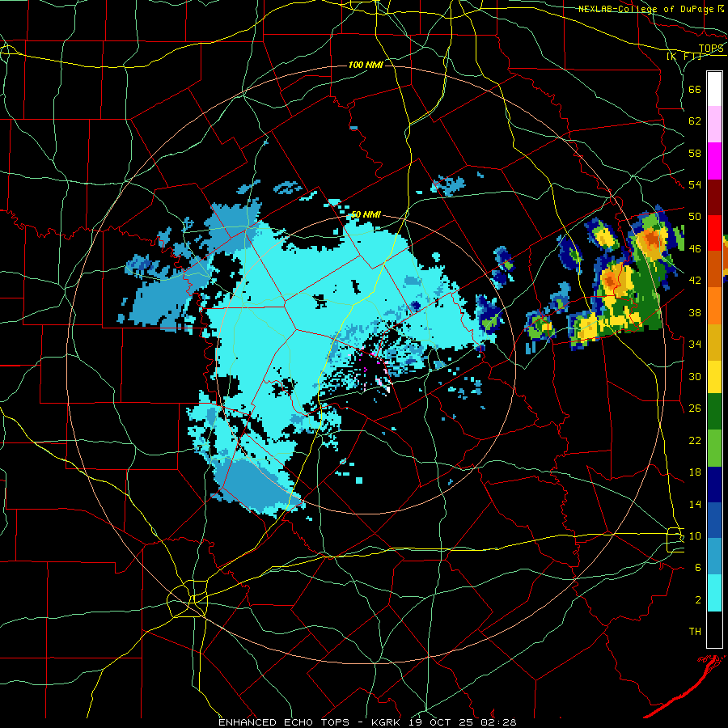728x728 pixels.
Task: Click the light green legend swatch
Action: coord(714,448)
